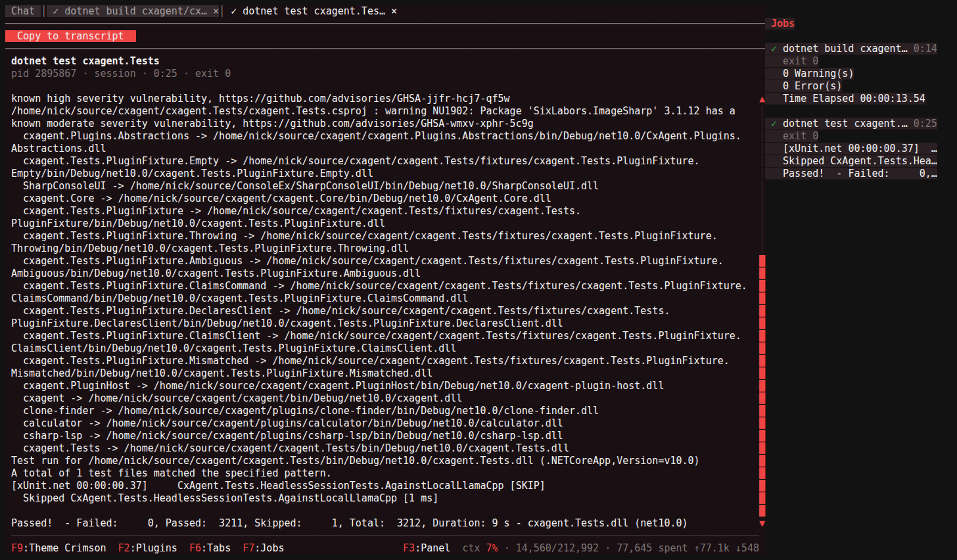Toggle F7:Jobs in the status bar
The image size is (957, 560).
click(x=264, y=548)
